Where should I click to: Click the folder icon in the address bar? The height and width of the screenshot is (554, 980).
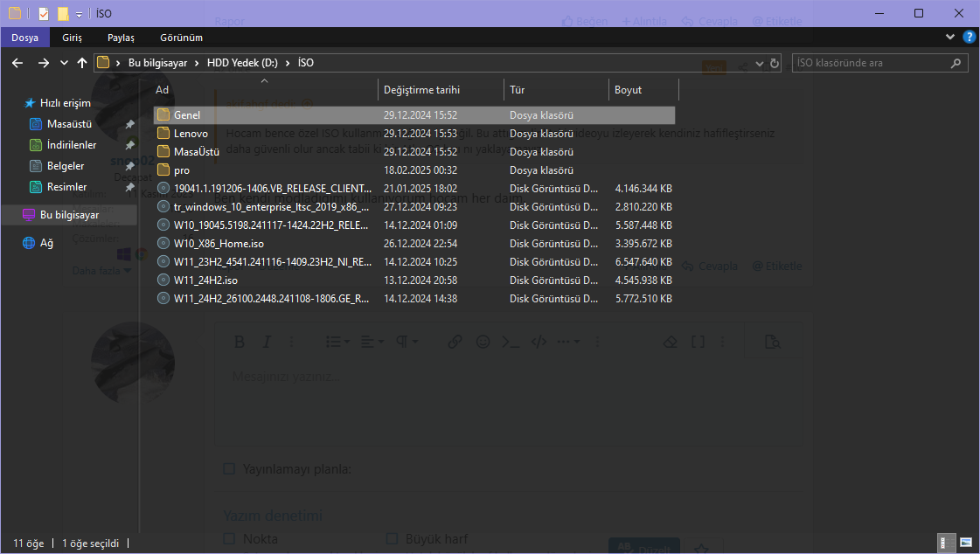point(104,62)
